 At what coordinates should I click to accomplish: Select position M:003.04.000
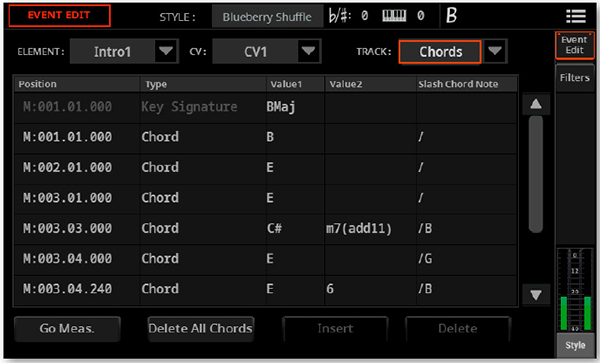(x=67, y=259)
